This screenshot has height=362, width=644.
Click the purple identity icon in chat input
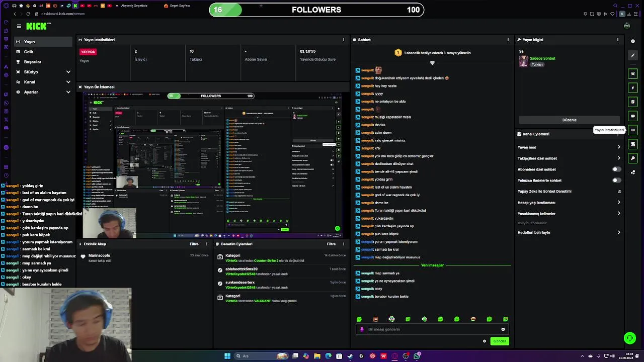362,330
